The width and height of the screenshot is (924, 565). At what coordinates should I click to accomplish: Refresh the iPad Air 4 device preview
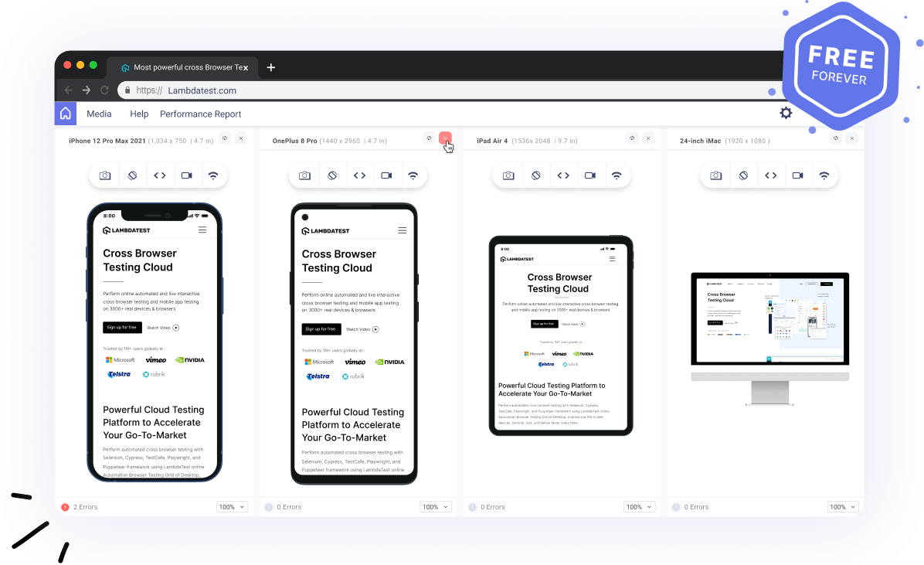pos(631,138)
